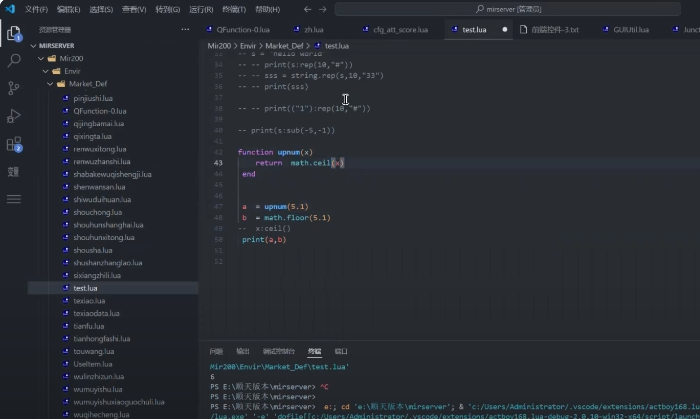
Task: Click Market_Def in the breadcrumb path
Action: pos(284,46)
